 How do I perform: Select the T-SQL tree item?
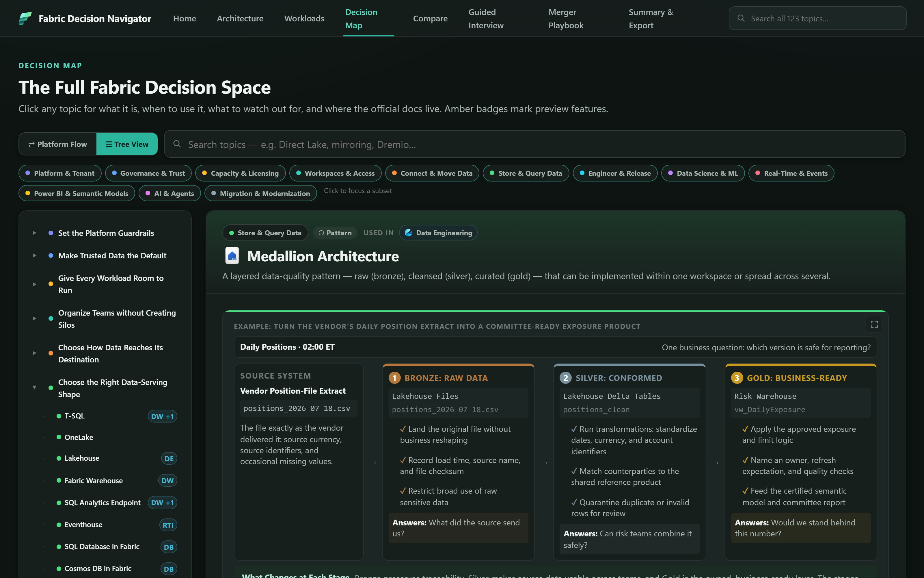pyautogui.click(x=74, y=416)
